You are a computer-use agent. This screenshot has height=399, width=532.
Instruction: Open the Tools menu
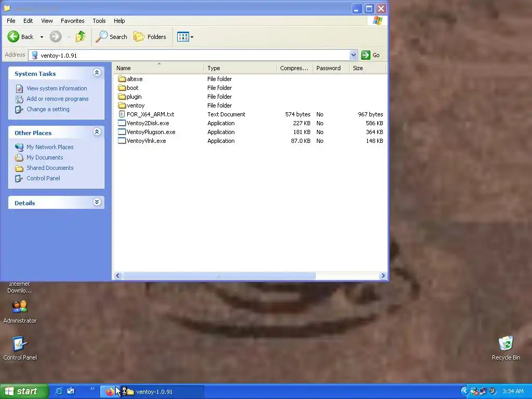pos(99,21)
